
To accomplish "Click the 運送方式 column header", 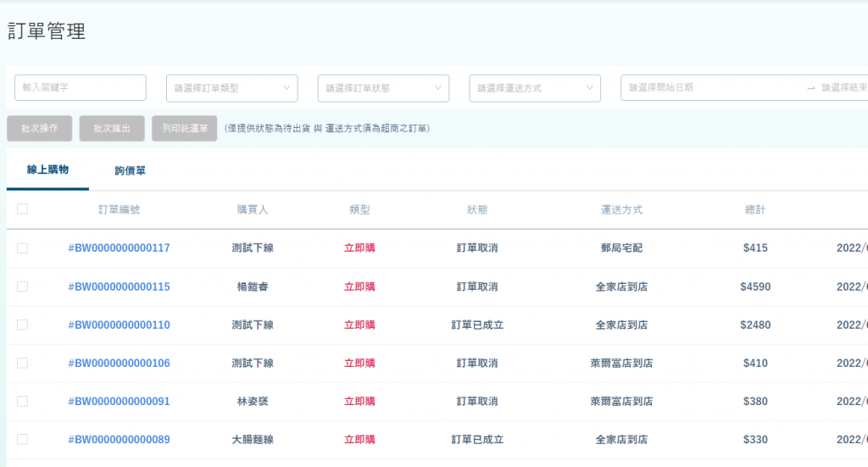I will [x=621, y=209].
